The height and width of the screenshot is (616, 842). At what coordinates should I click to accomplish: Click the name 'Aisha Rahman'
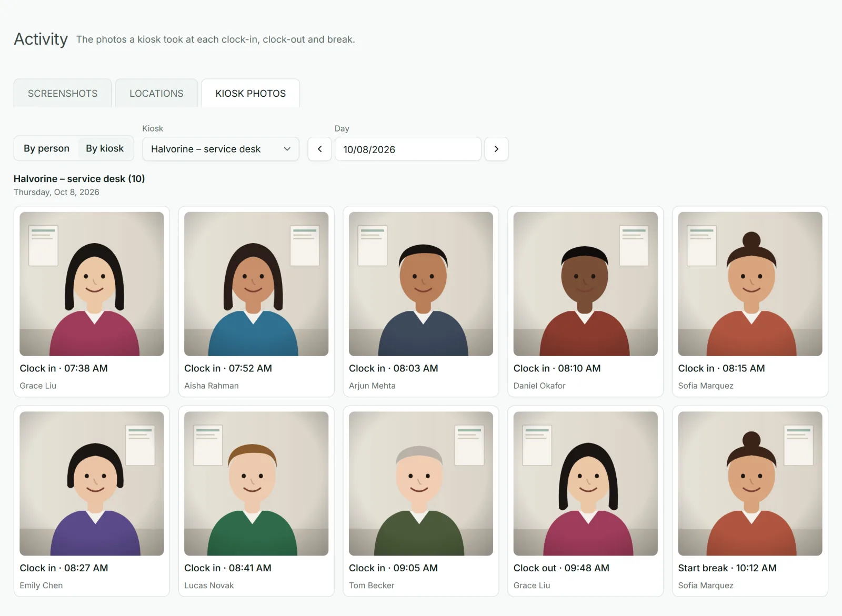[x=212, y=386]
